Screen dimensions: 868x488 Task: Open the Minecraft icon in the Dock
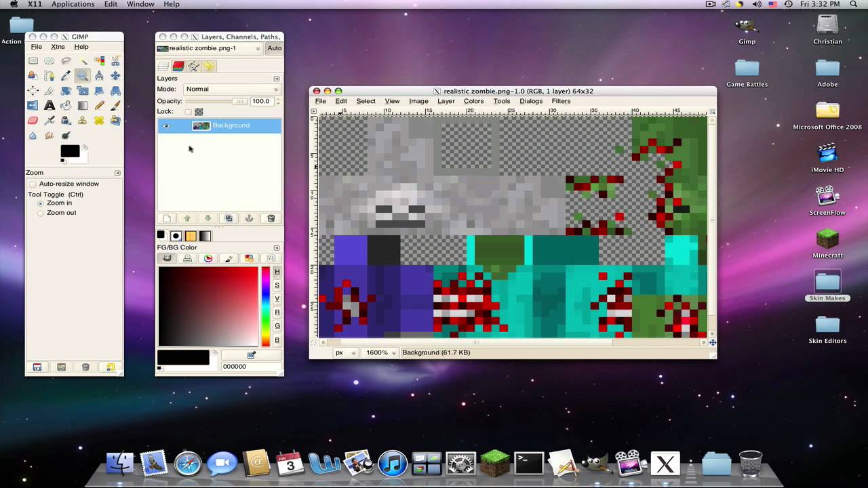pyautogui.click(x=494, y=463)
